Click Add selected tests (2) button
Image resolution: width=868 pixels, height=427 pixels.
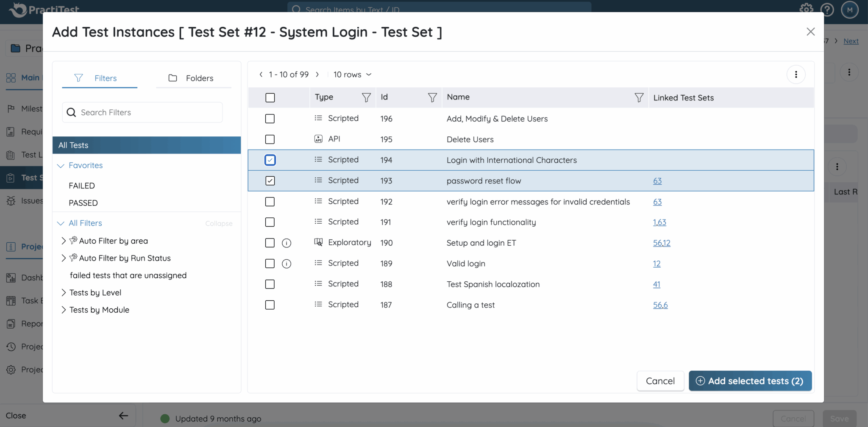750,381
